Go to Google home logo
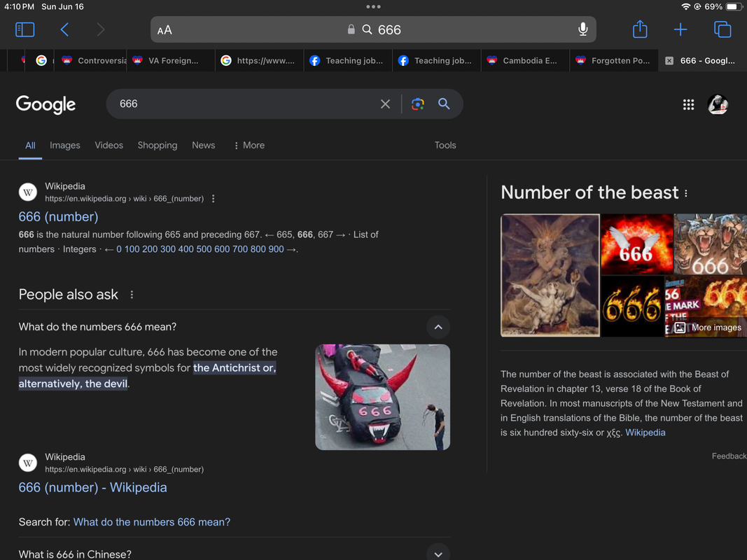The image size is (747, 560). (46, 104)
